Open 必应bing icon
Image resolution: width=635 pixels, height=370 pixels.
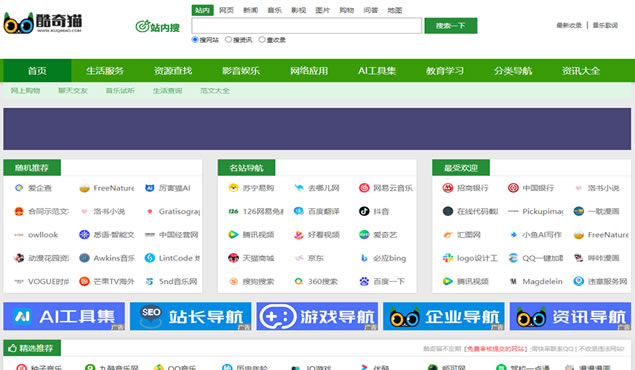pyautogui.click(x=364, y=258)
